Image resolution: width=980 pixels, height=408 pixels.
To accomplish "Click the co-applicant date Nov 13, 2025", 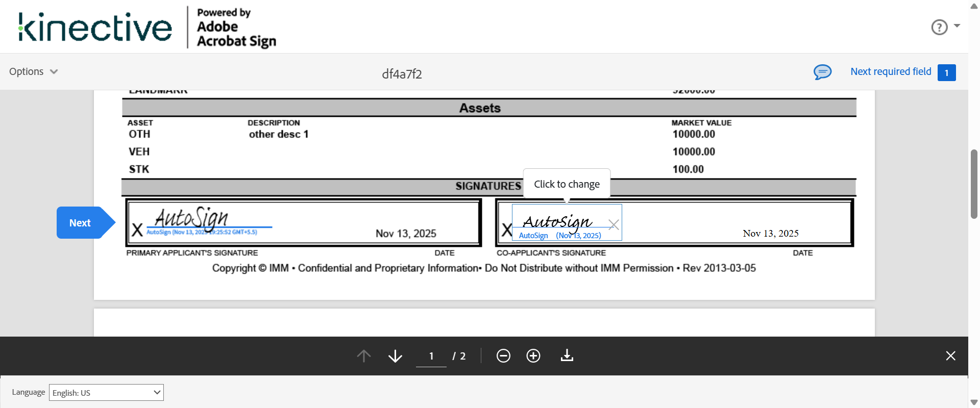I will pyautogui.click(x=771, y=234).
